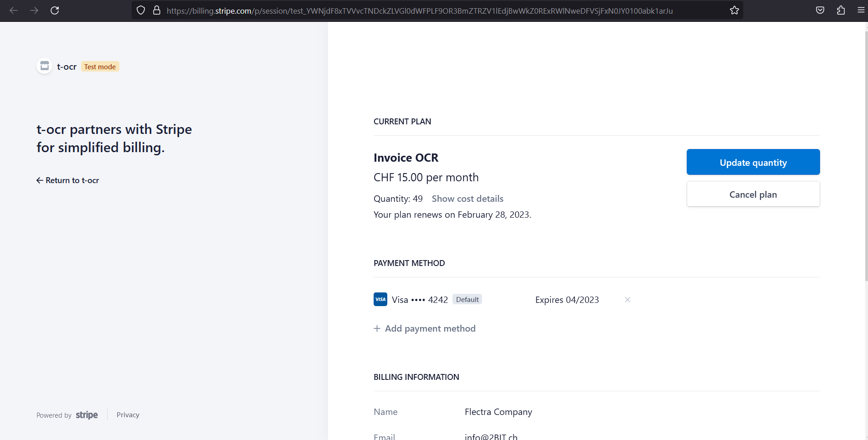Click the t-ocr logo icon
The width and height of the screenshot is (868, 440).
click(x=44, y=66)
